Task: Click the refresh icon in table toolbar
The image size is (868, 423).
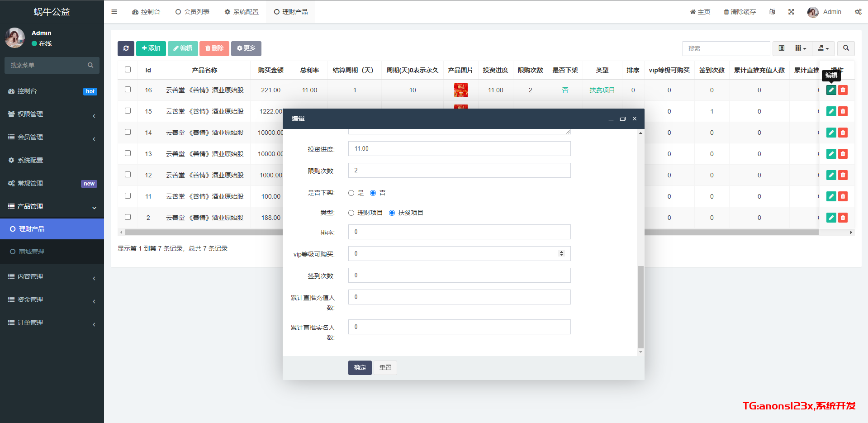Action: pos(126,48)
